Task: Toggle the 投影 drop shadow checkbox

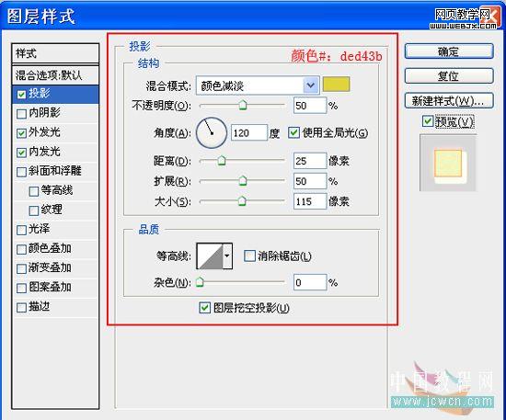Action: 22,95
